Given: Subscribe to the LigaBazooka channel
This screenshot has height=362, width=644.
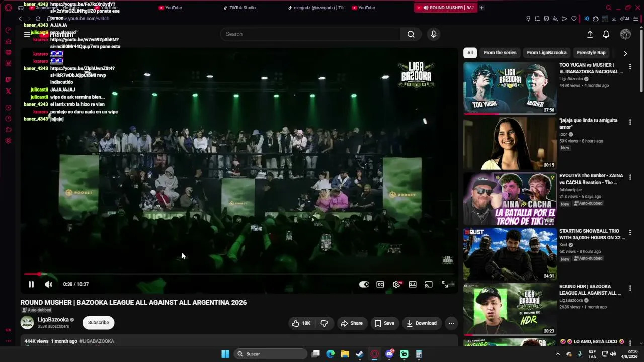Looking at the screenshot, I should [x=99, y=323].
